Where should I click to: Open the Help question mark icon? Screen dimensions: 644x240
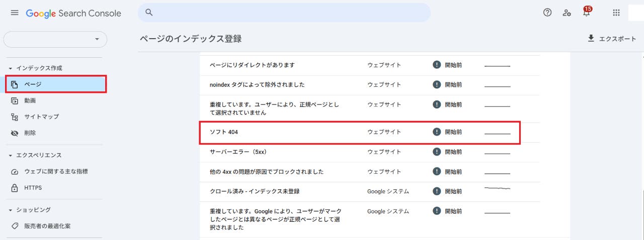pos(547,13)
